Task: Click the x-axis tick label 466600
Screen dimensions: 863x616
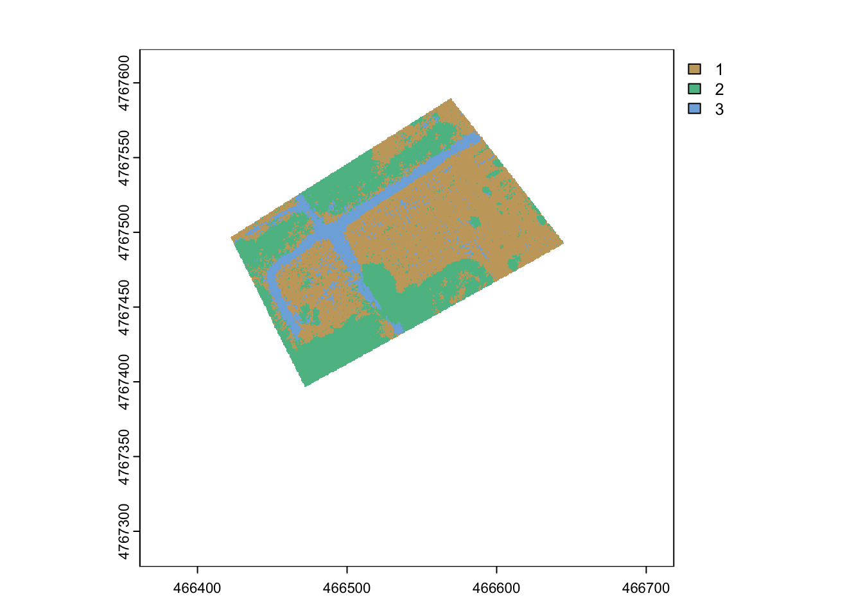Action: (496, 588)
